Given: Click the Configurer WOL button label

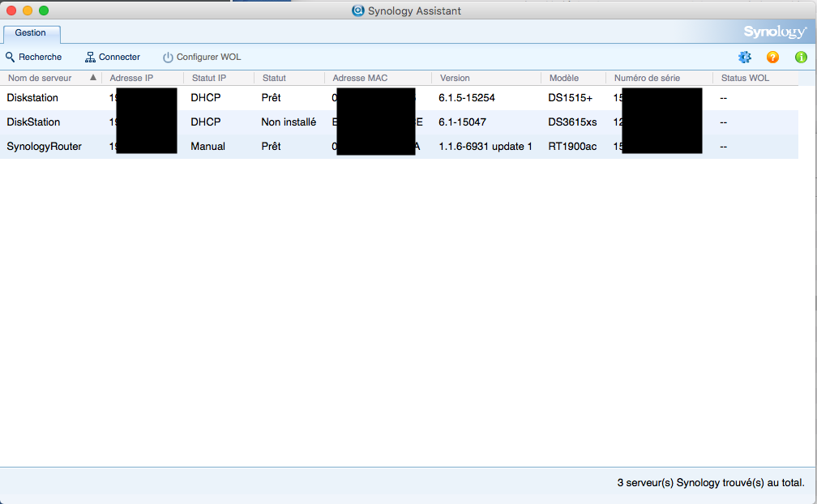Looking at the screenshot, I should (x=208, y=57).
